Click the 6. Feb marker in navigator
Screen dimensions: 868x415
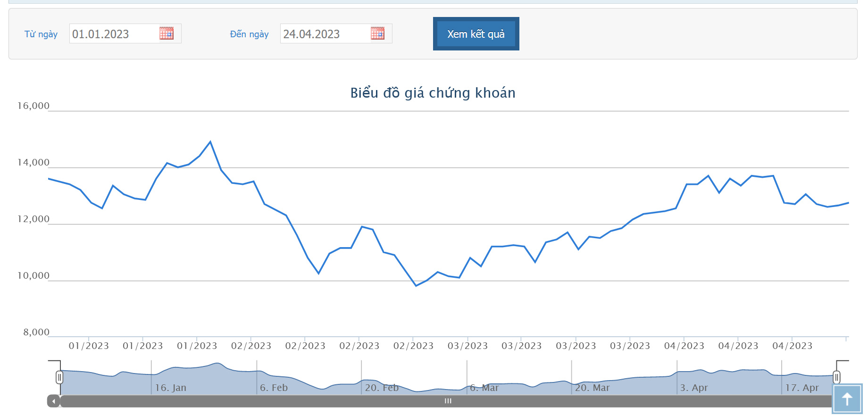point(274,388)
